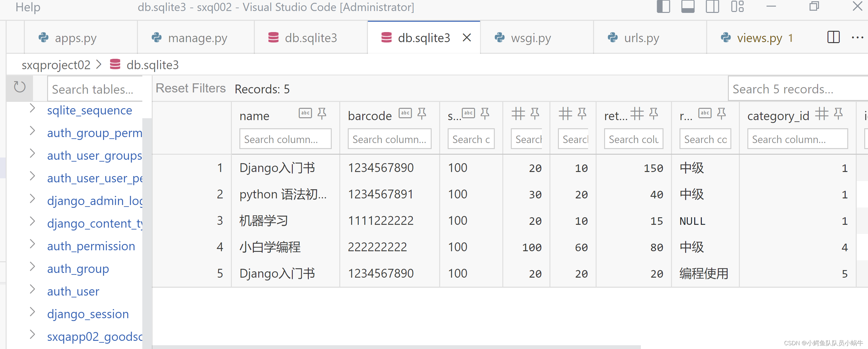Open the editor More Actions ellipsis icon
This screenshot has height=349, width=868.
pos(858,38)
